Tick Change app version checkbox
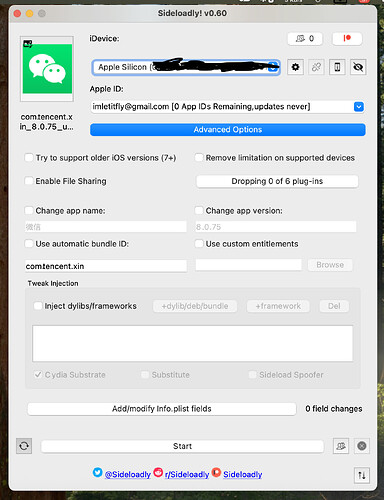This screenshot has width=384, height=500. click(x=199, y=210)
